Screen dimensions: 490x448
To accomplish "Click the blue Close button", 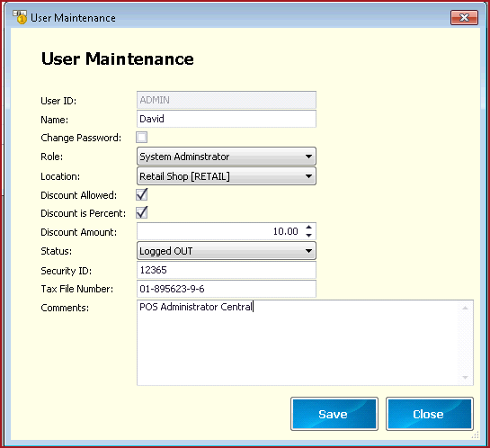I will 430,414.
